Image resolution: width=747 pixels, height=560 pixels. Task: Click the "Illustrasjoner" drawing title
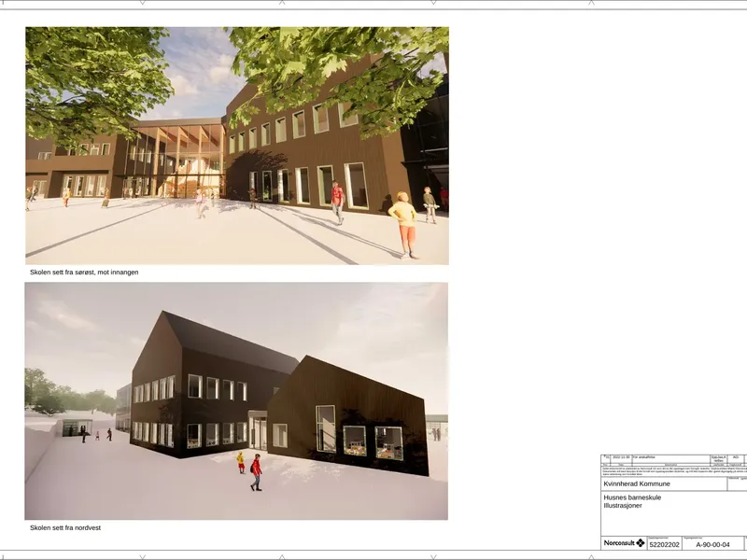[623, 506]
